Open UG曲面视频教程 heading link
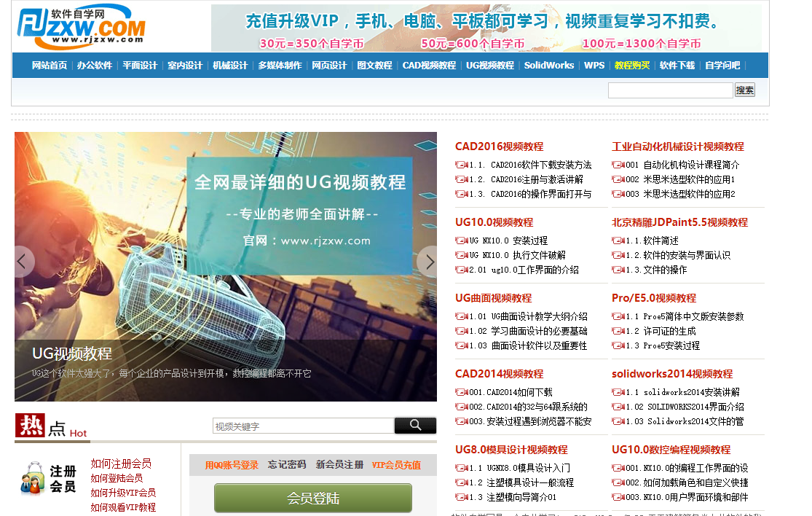This screenshot has height=516, width=812. 494,298
